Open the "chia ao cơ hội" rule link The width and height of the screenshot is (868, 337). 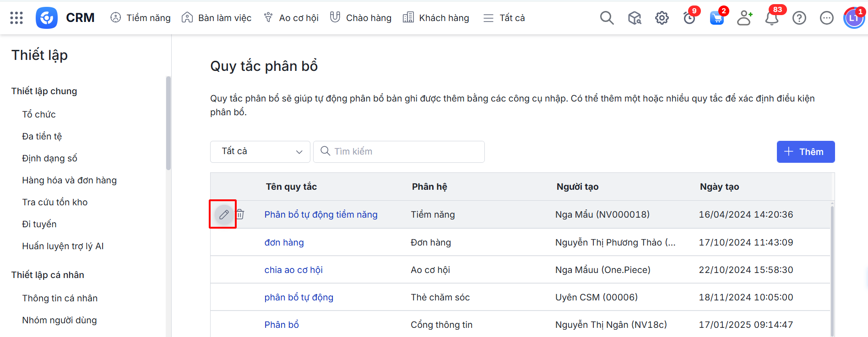click(x=293, y=270)
